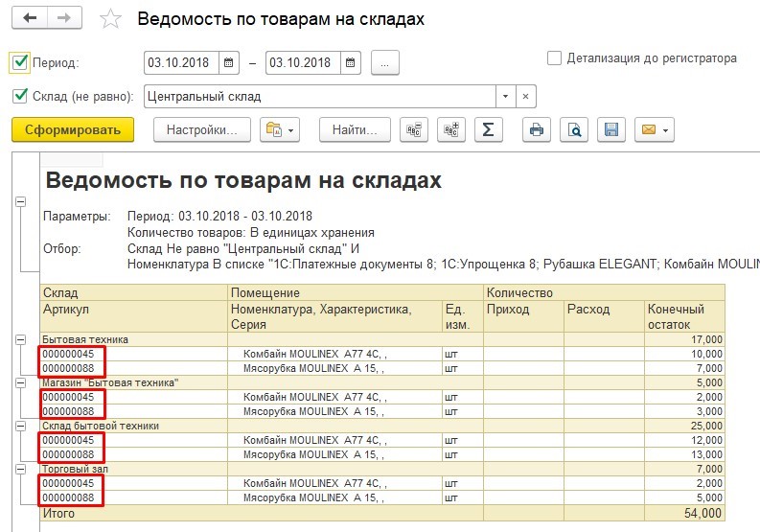This screenshot has height=532, width=760.
Task: Open the calendar picker for period end date
Action: coord(351,63)
